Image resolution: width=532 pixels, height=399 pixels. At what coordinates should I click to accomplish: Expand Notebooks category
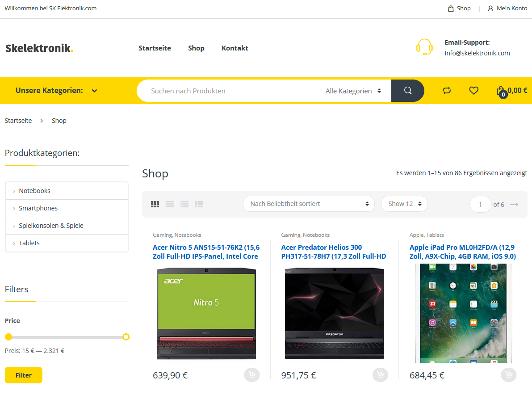(67, 191)
